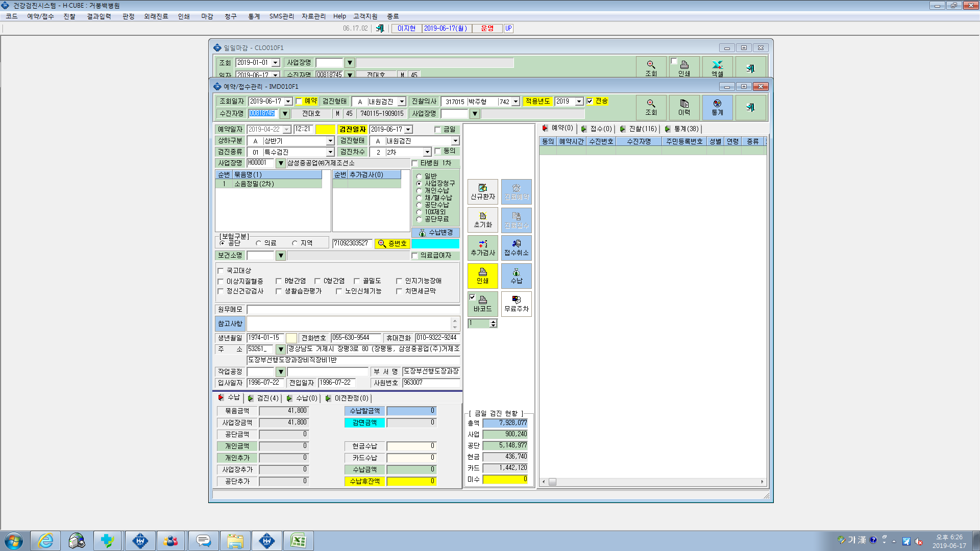Open the 통계 statistics icon in toolbar
980x551 pixels.
pos(717,108)
